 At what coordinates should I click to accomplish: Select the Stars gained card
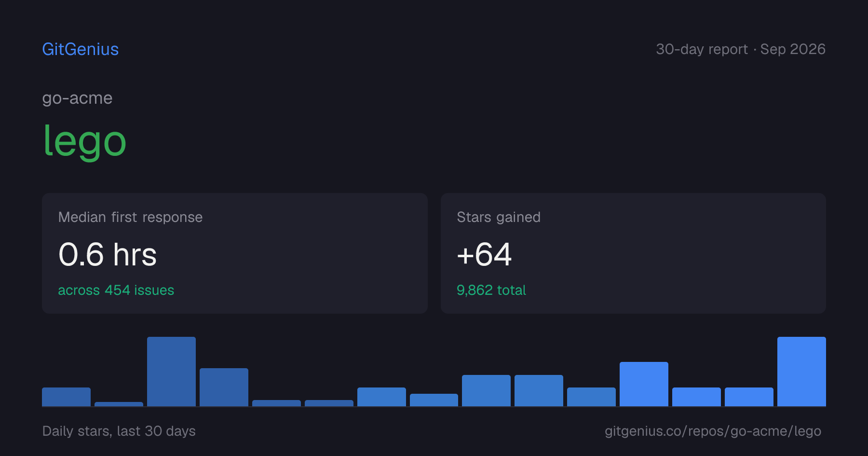pos(633,253)
